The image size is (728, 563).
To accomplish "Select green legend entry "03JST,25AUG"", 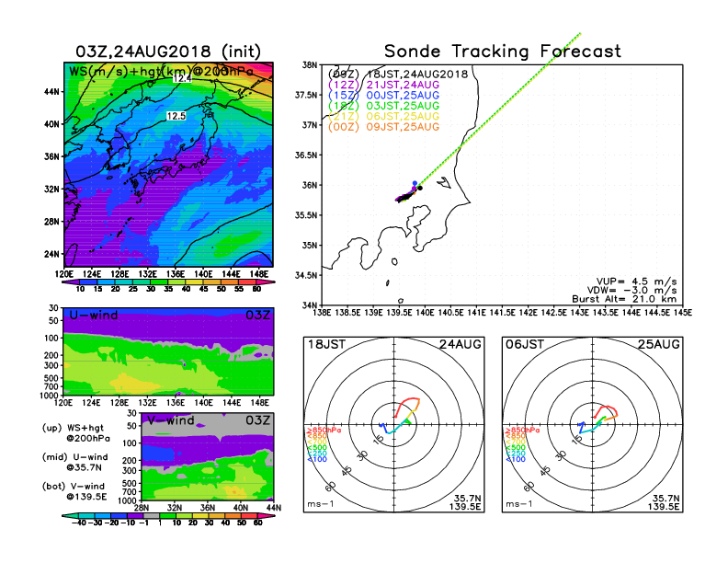I will click(x=403, y=106).
